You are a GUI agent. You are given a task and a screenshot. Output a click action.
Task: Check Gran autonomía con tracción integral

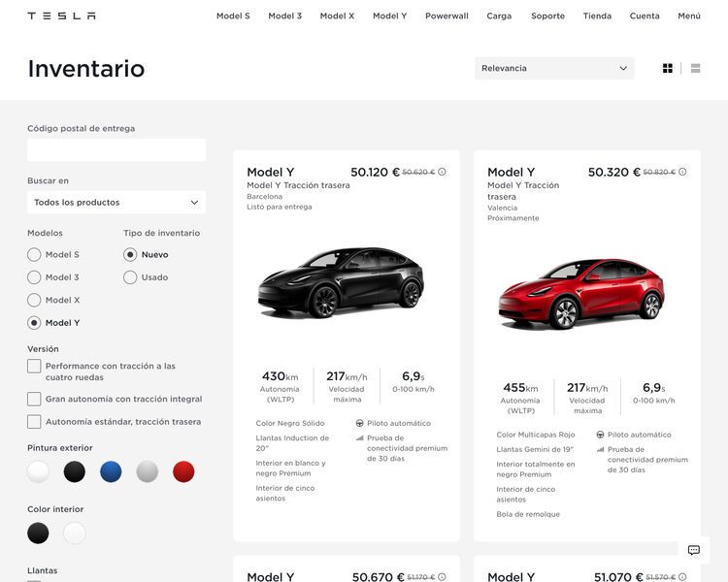pos(34,399)
